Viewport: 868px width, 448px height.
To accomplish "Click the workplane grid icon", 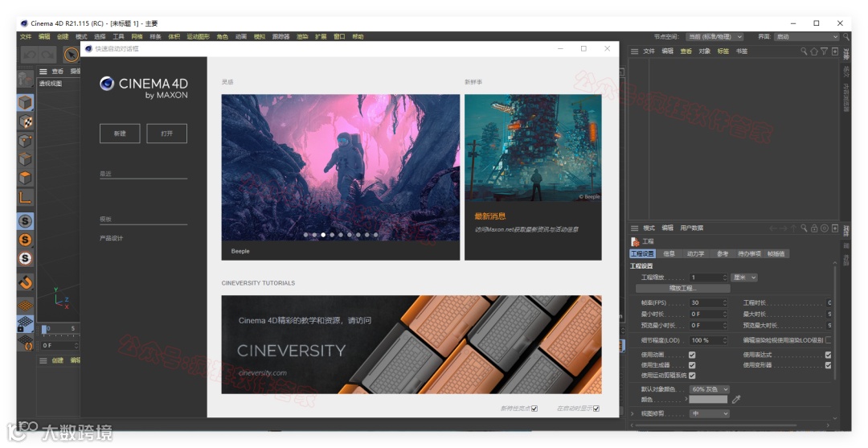I will point(26,305).
